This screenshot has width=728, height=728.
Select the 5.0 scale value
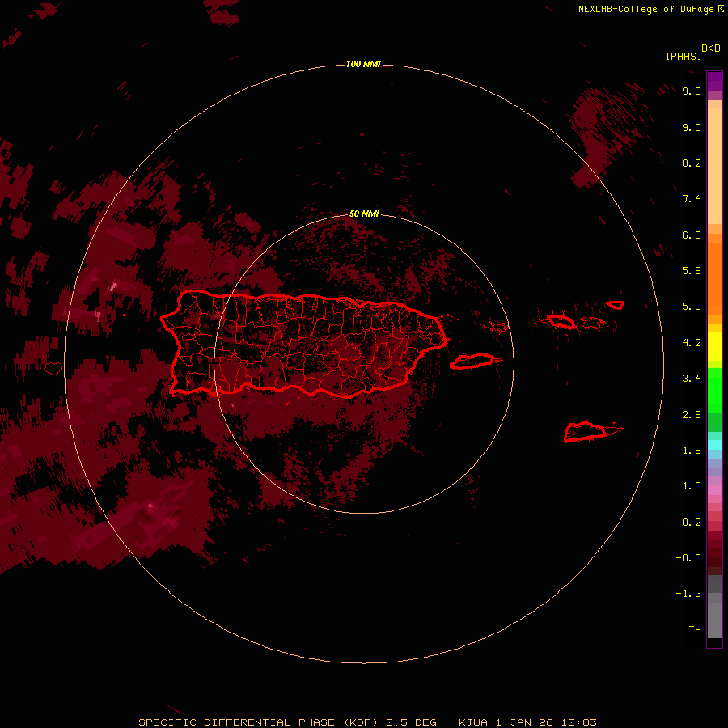click(x=692, y=307)
